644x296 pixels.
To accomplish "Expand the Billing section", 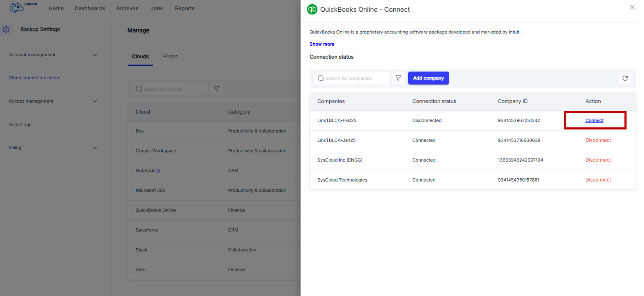I will click(x=95, y=148).
